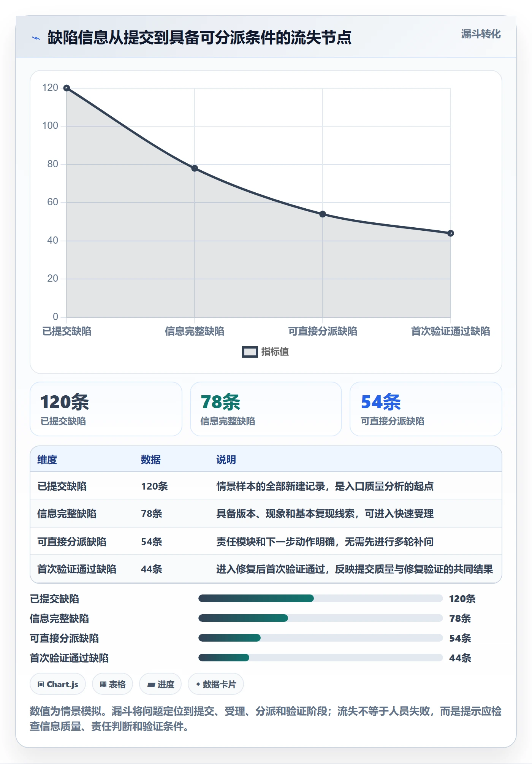Click the 120条 已提交缺陷 summary card

pyautogui.click(x=106, y=409)
